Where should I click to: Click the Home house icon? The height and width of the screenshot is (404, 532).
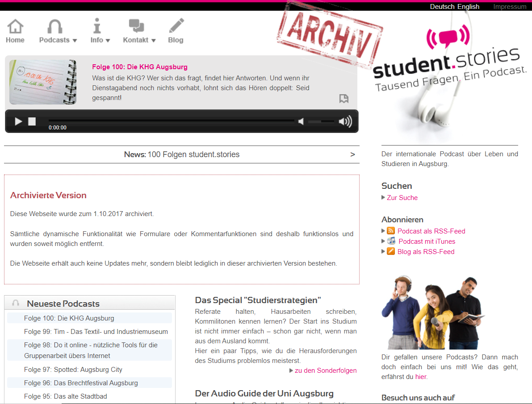(x=15, y=26)
